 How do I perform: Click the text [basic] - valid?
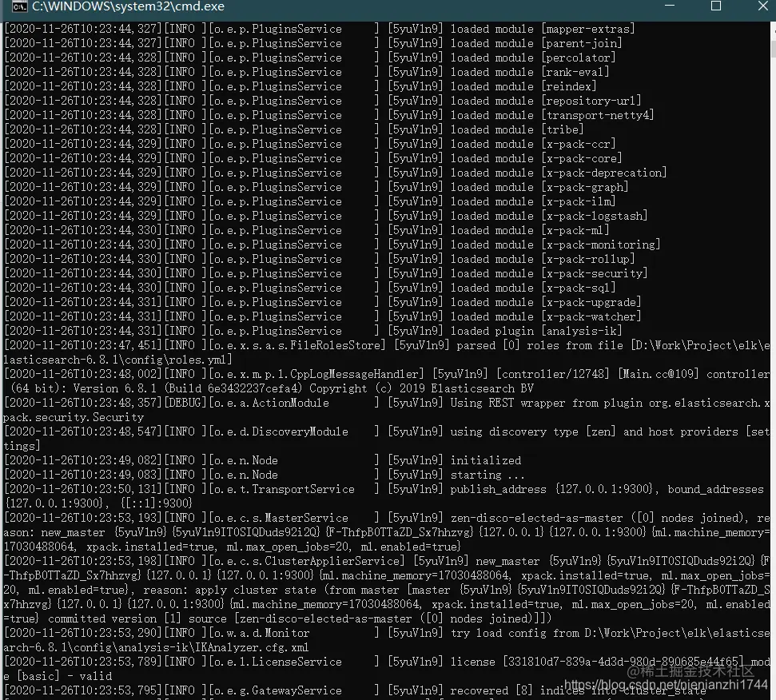pos(65,676)
